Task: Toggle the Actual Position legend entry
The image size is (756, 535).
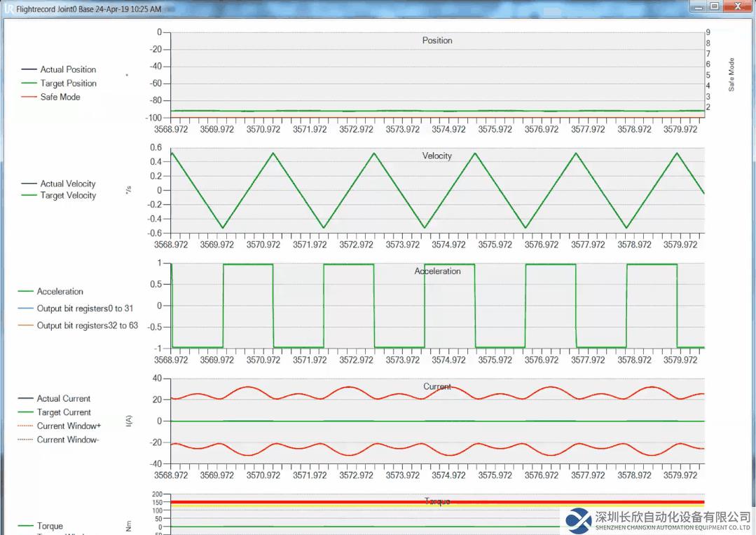Action: tap(67, 69)
